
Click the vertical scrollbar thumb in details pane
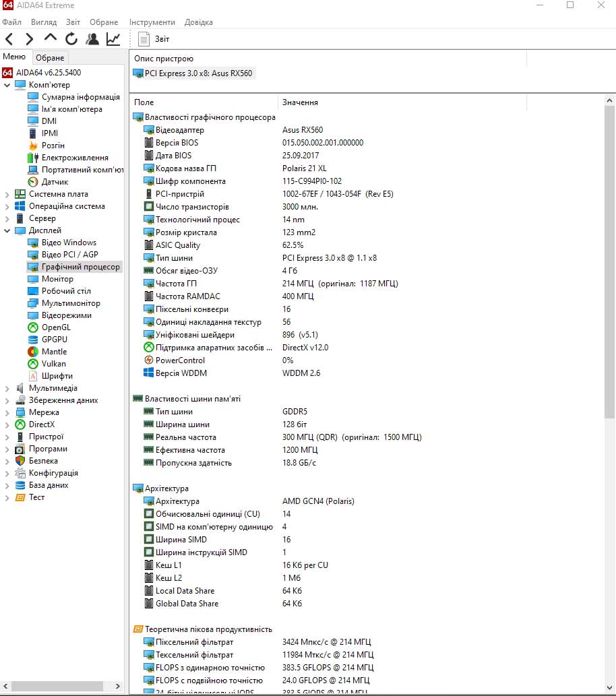coord(609,262)
